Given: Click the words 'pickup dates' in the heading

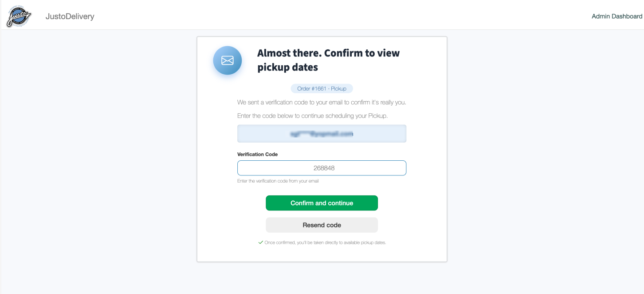Looking at the screenshot, I should tap(288, 68).
